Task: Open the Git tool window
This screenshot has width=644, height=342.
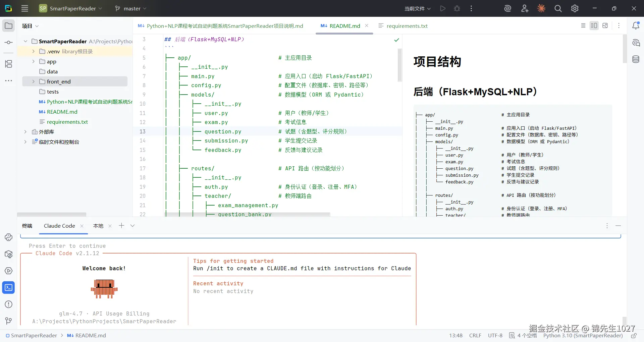Action: point(8,321)
